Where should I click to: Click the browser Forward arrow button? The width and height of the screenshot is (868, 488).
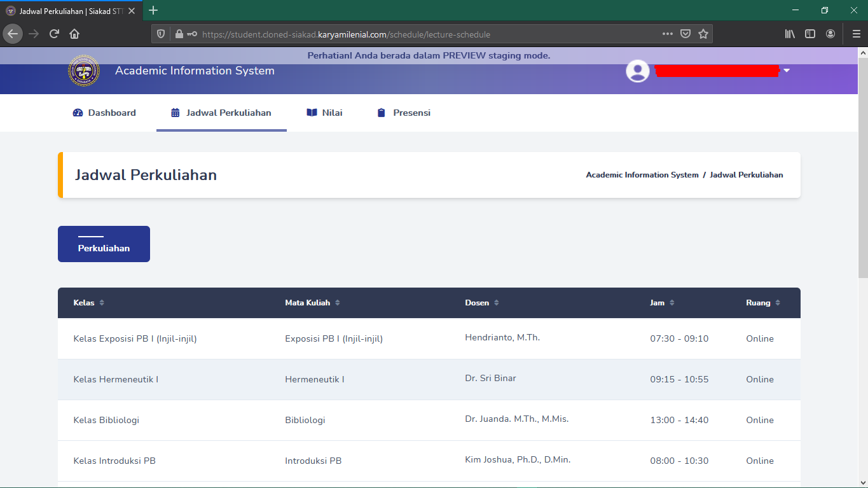point(34,34)
